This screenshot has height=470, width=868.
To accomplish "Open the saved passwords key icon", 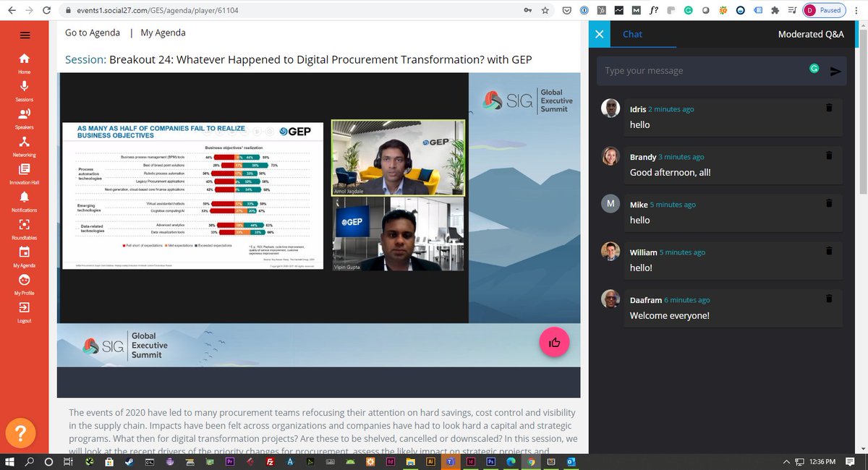I will [x=527, y=10].
